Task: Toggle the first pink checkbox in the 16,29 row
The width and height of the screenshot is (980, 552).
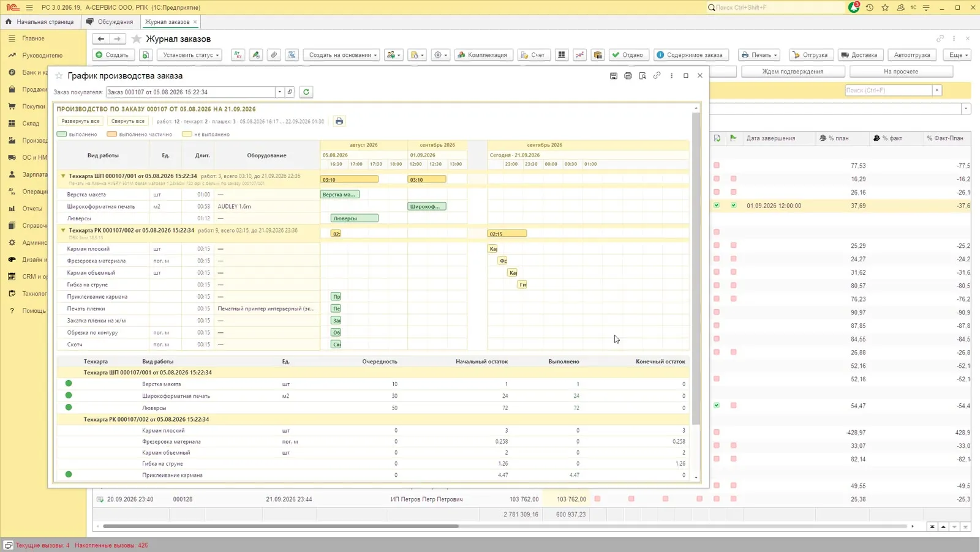Action: tap(717, 179)
